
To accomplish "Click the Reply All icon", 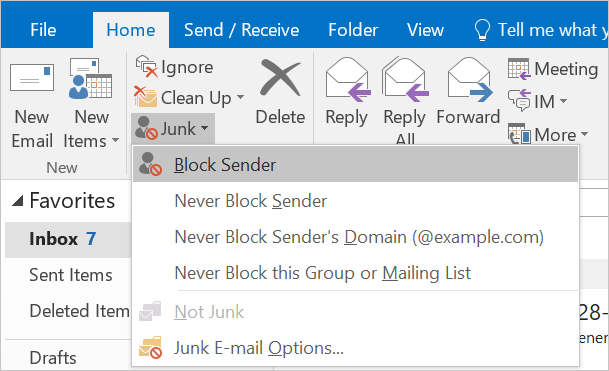I will click(405, 80).
